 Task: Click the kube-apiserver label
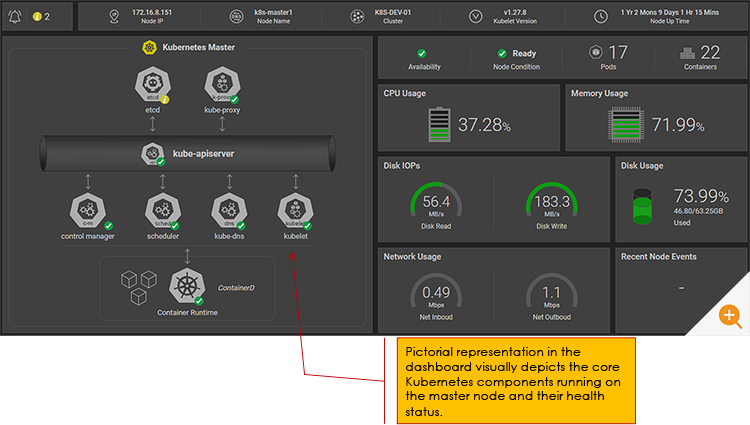pyautogui.click(x=203, y=154)
